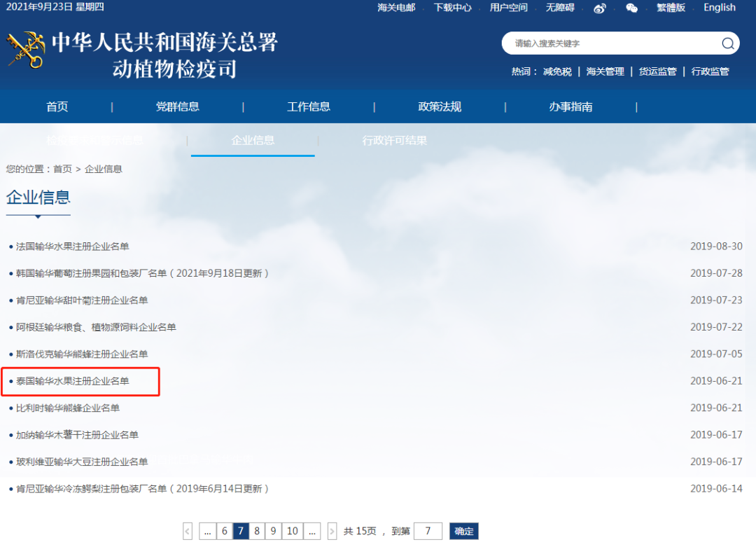Click the page number jump field

coord(428,531)
